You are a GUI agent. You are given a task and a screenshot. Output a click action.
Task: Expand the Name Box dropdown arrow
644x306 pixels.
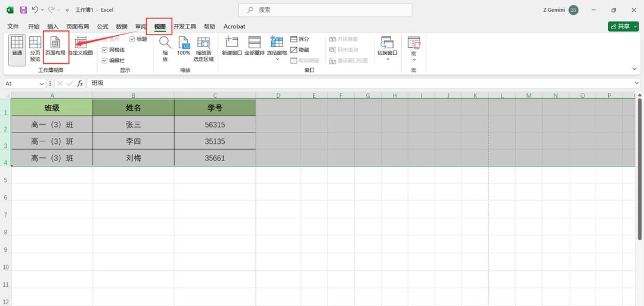41,84
